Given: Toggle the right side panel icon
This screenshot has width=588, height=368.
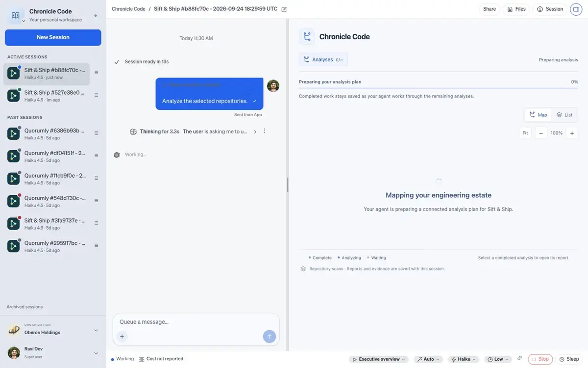Looking at the screenshot, I should click(x=576, y=9).
